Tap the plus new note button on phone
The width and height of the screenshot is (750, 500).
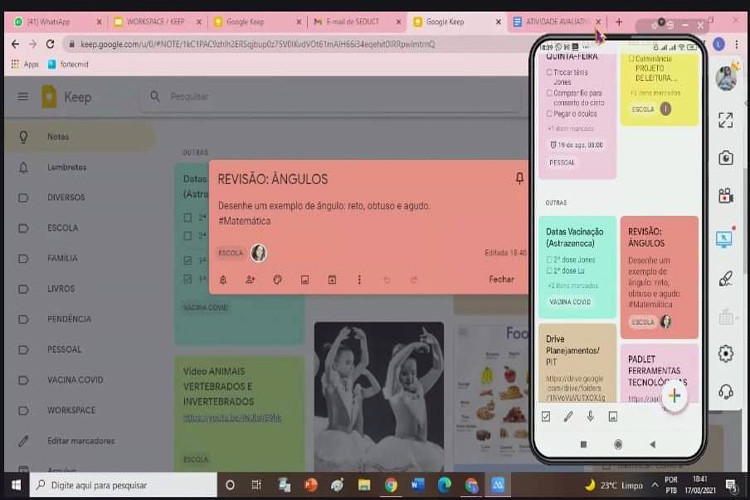click(x=674, y=396)
